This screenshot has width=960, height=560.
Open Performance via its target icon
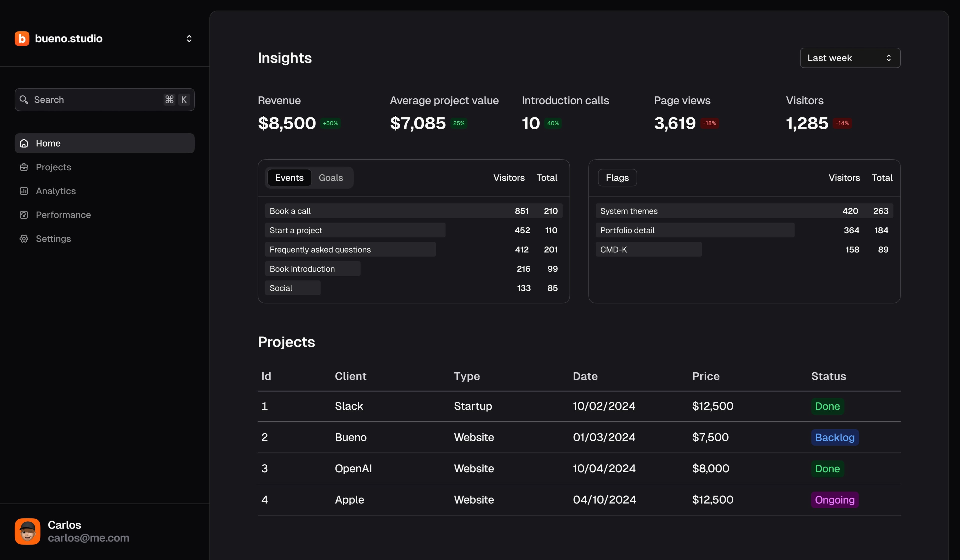(x=23, y=215)
